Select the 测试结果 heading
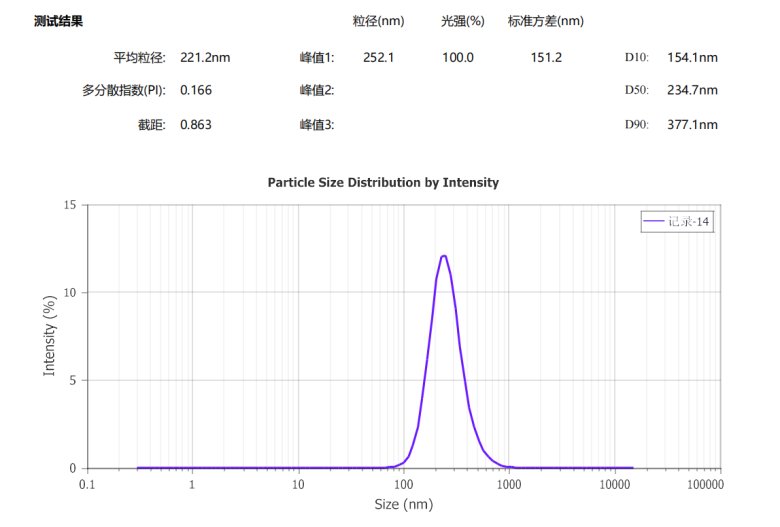Image resolution: width=780 pixels, height=527 pixels. [x=58, y=21]
